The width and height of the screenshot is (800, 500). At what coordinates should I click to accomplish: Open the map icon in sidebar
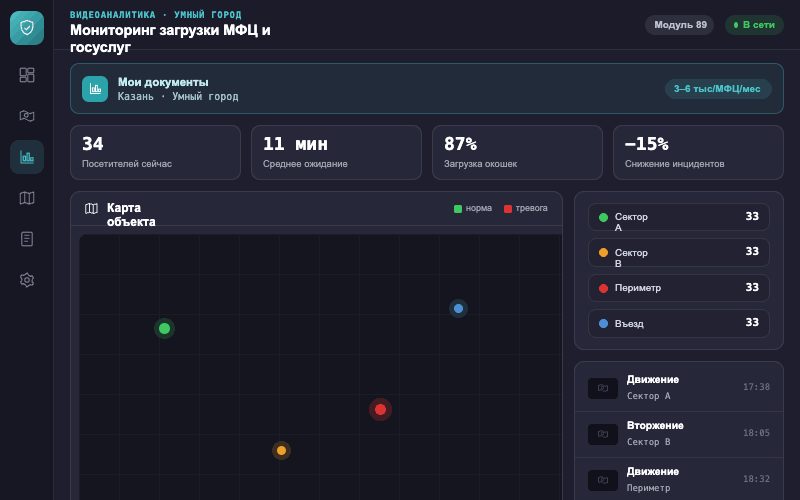[27, 198]
